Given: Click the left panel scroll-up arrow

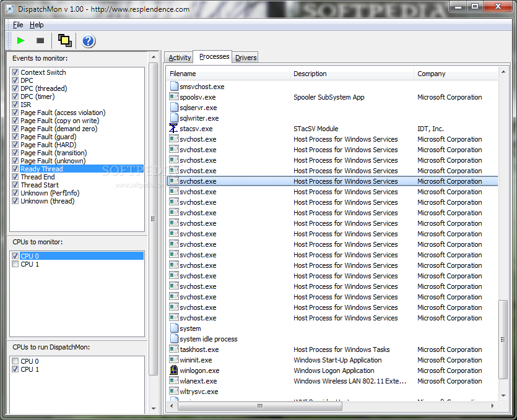Looking at the screenshot, I should 154,57.
